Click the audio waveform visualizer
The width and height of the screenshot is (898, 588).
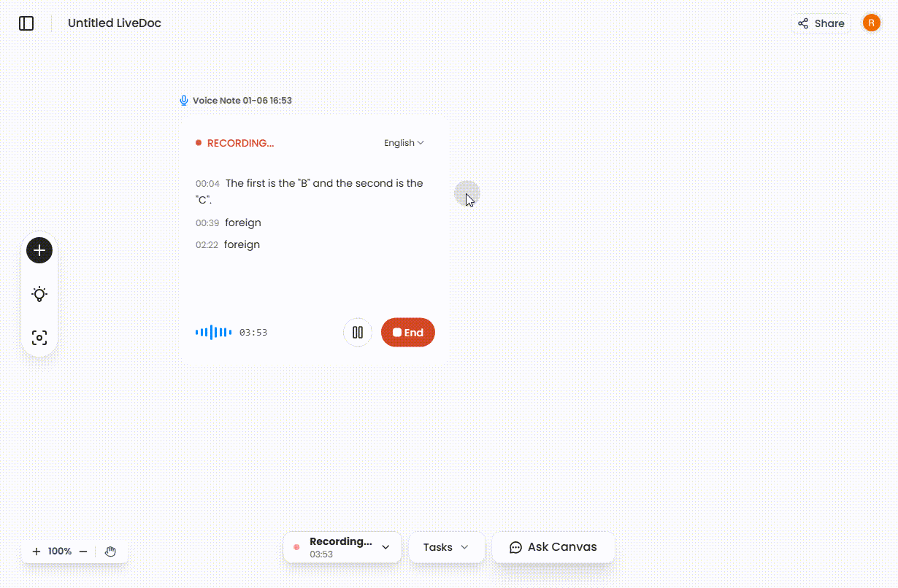pyautogui.click(x=213, y=332)
